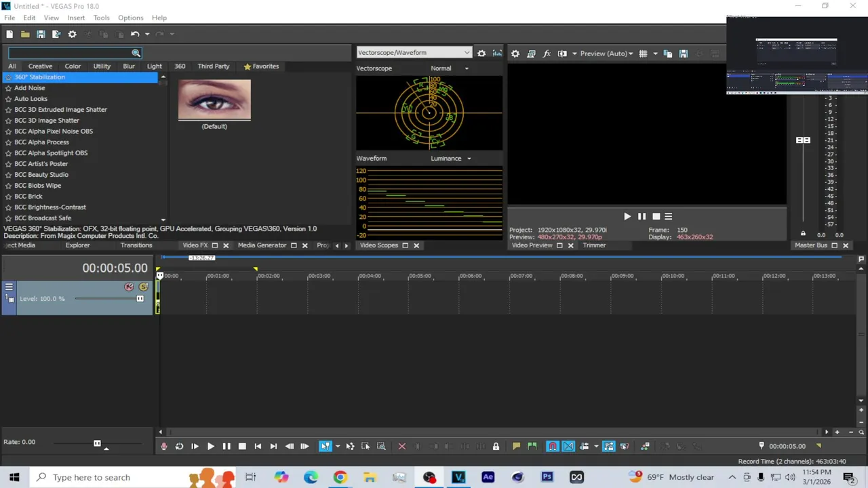The image size is (868, 488).
Task: Expand Split Screen View dropdown arrow
Action: point(574,54)
